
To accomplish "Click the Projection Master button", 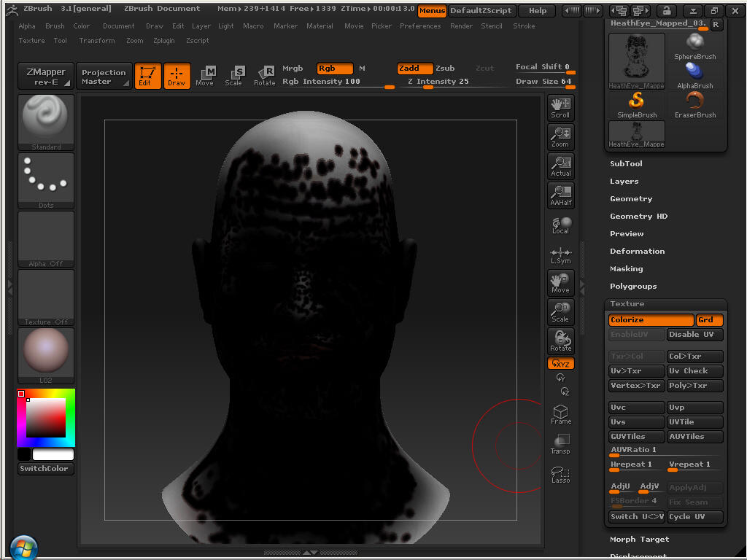I will pos(104,77).
